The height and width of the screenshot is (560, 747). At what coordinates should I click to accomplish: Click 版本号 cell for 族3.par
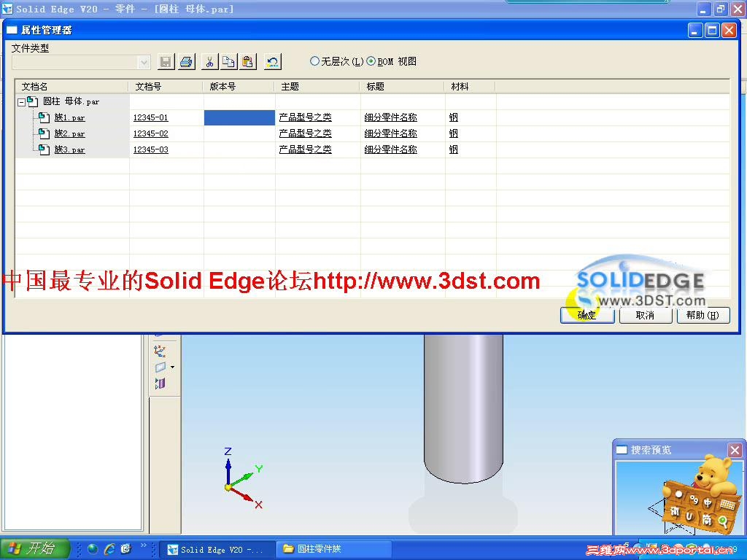(x=239, y=150)
